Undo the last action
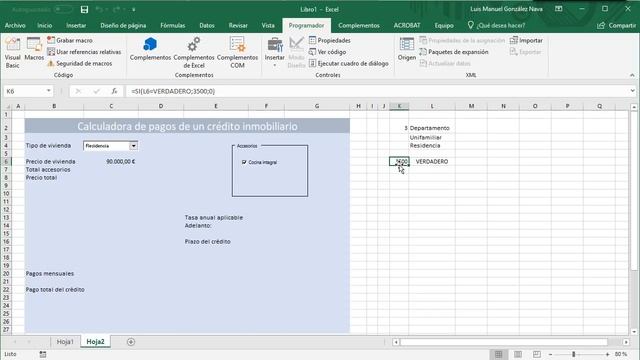640x360 pixels. pyautogui.click(x=99, y=9)
